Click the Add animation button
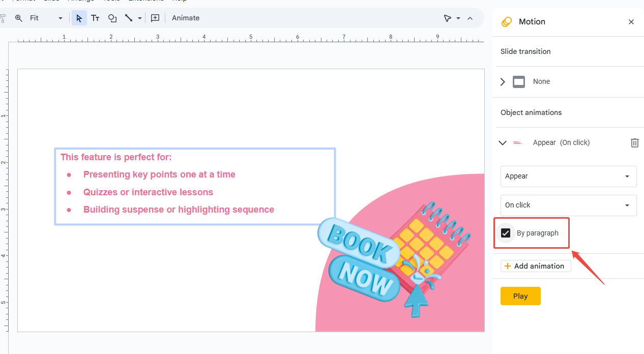The width and height of the screenshot is (644, 354). pyautogui.click(x=535, y=265)
